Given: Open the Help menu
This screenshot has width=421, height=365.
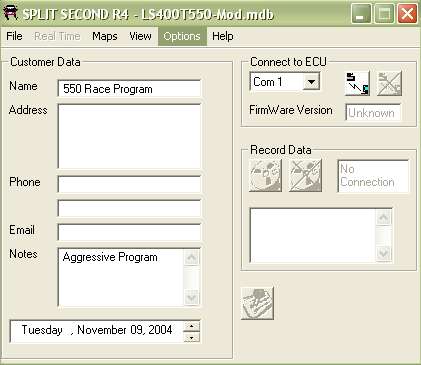Looking at the screenshot, I should click(x=223, y=36).
